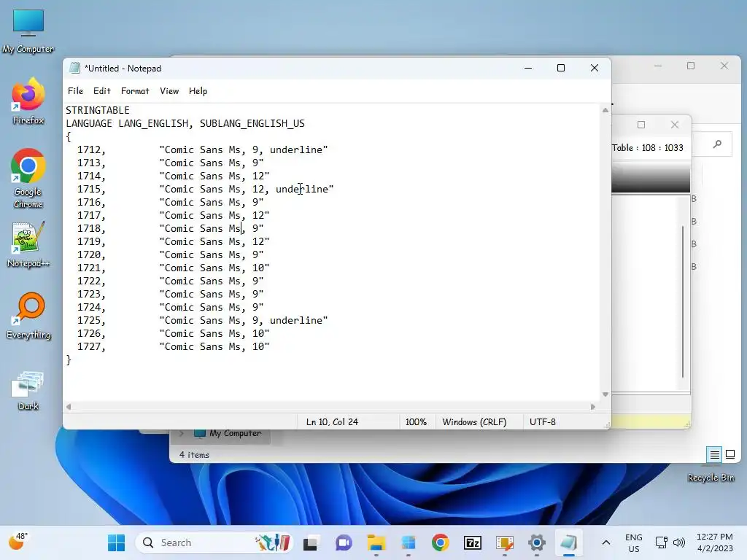Click the "Table : 108 : 1033" title text
Screen dimensions: 747x560
[648, 147]
